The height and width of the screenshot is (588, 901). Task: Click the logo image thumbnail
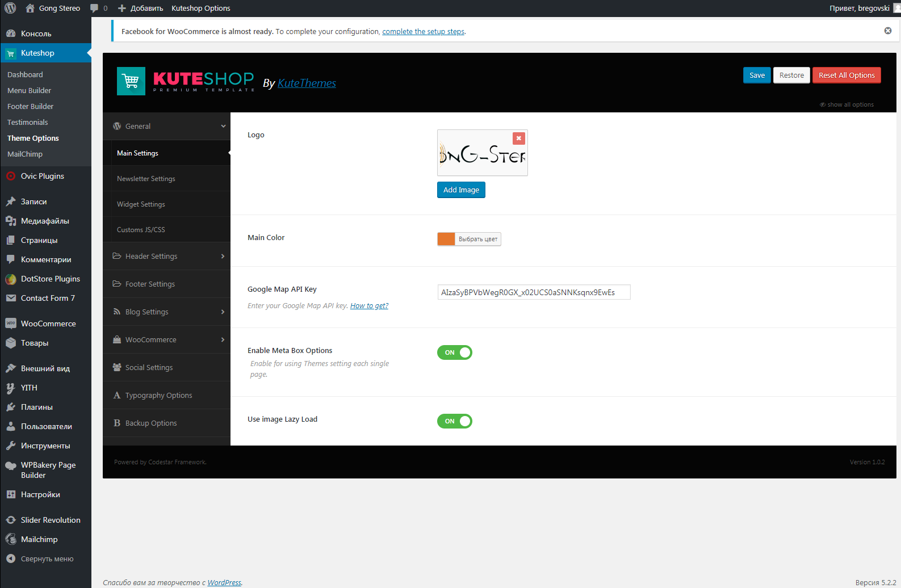483,153
